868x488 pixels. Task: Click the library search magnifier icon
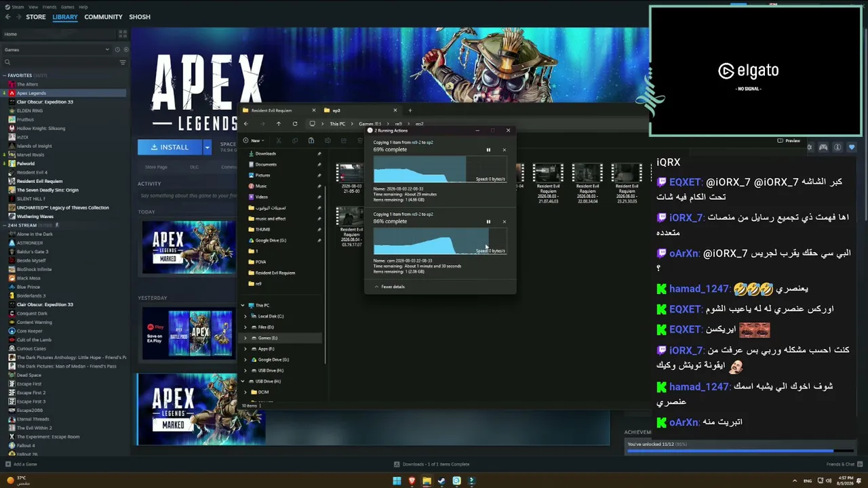7,62
